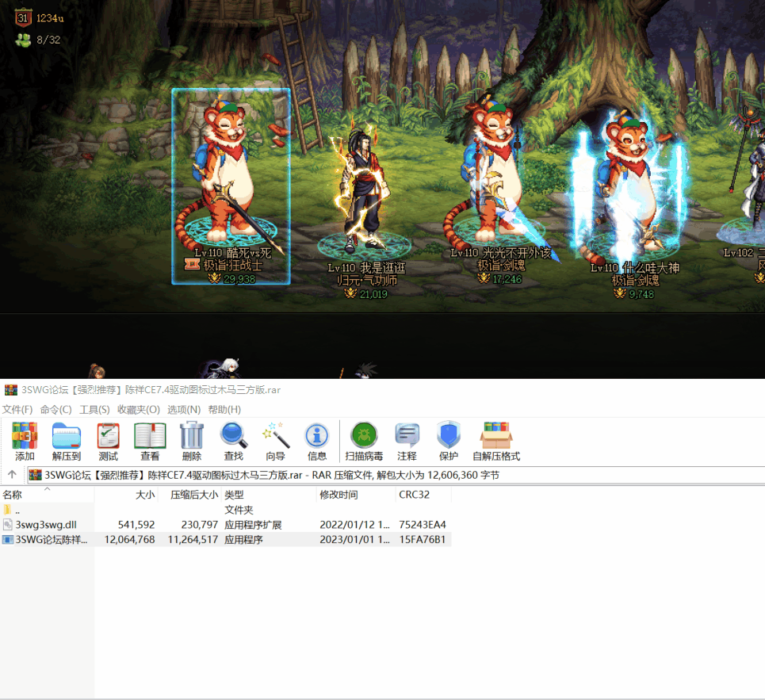
Task: Sort by 名称 column header
Action: (x=48, y=495)
